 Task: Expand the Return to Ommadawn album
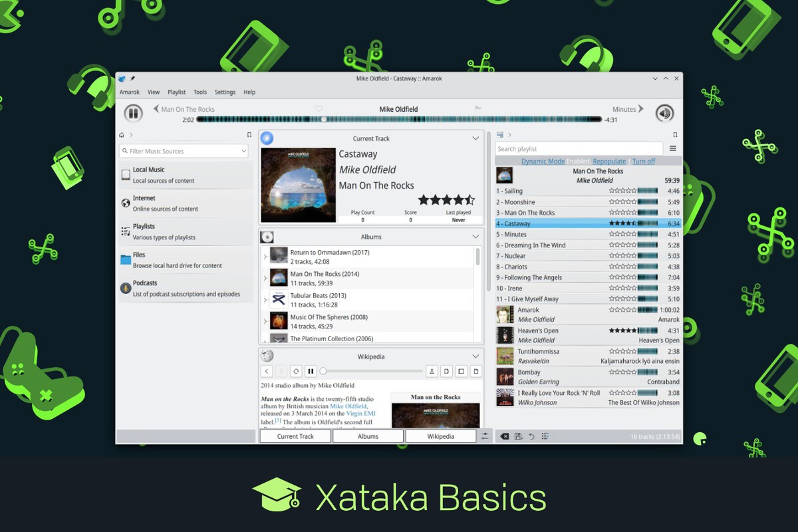(265, 257)
